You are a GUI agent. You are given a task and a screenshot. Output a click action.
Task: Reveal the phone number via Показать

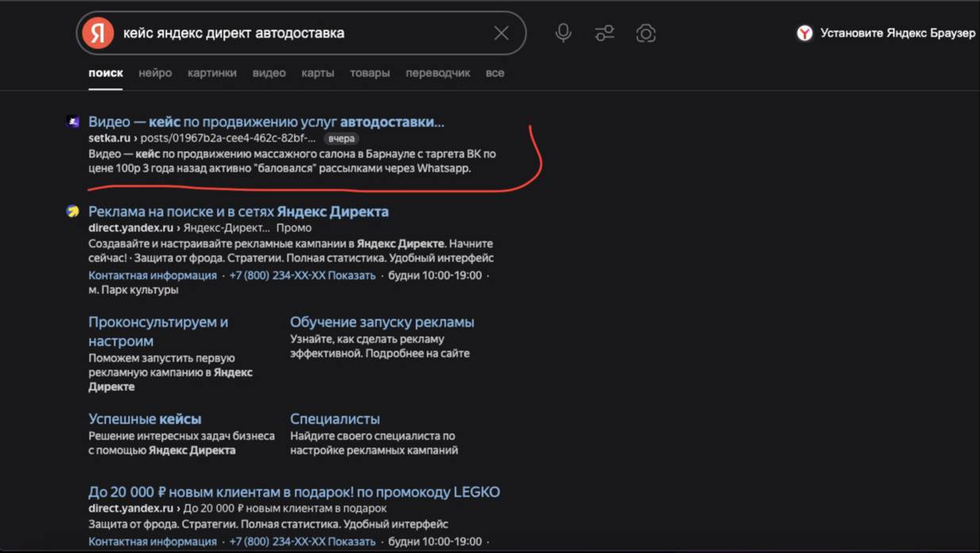(351, 275)
